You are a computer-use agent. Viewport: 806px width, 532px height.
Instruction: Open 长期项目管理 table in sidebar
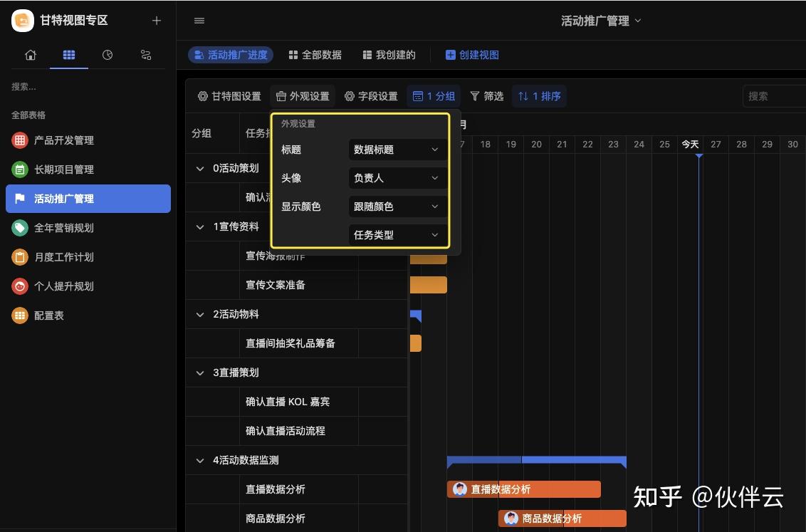click(x=88, y=169)
